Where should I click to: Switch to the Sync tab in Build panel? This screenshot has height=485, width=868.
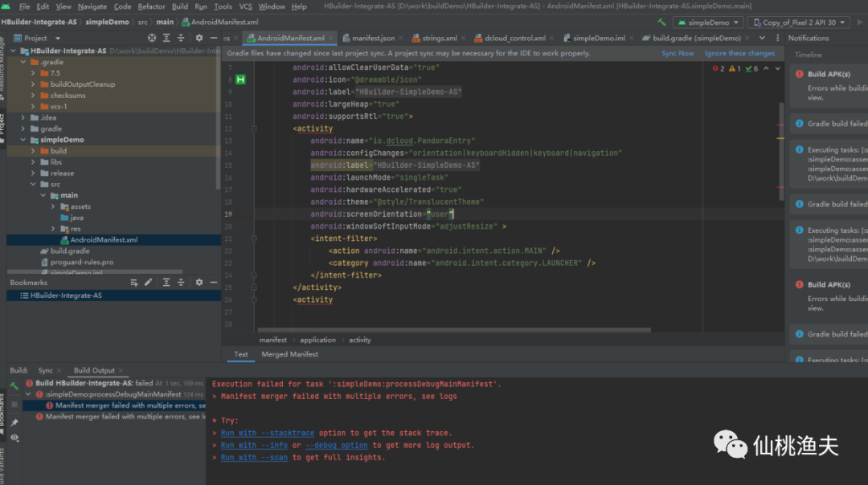pyautogui.click(x=45, y=370)
